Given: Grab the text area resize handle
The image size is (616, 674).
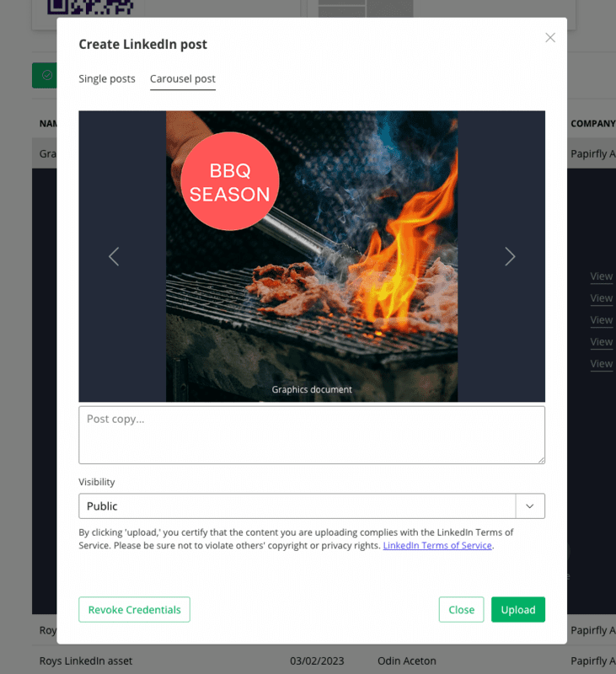Looking at the screenshot, I should 541,460.
